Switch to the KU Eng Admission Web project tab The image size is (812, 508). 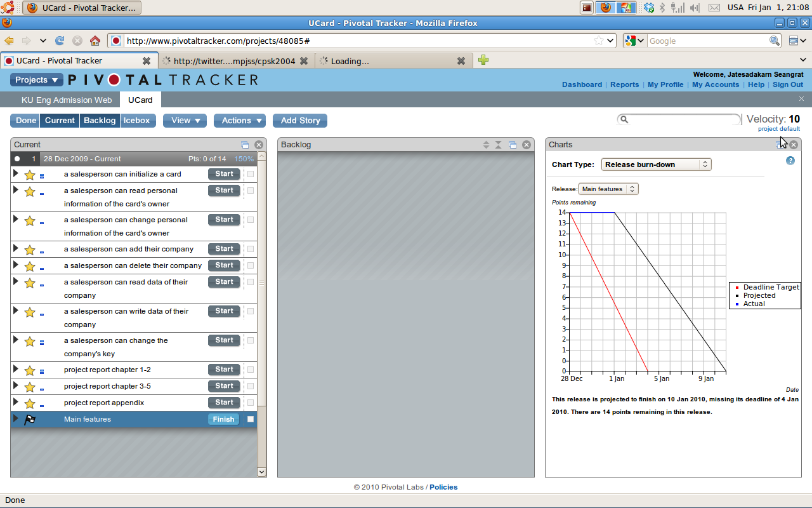(x=67, y=100)
